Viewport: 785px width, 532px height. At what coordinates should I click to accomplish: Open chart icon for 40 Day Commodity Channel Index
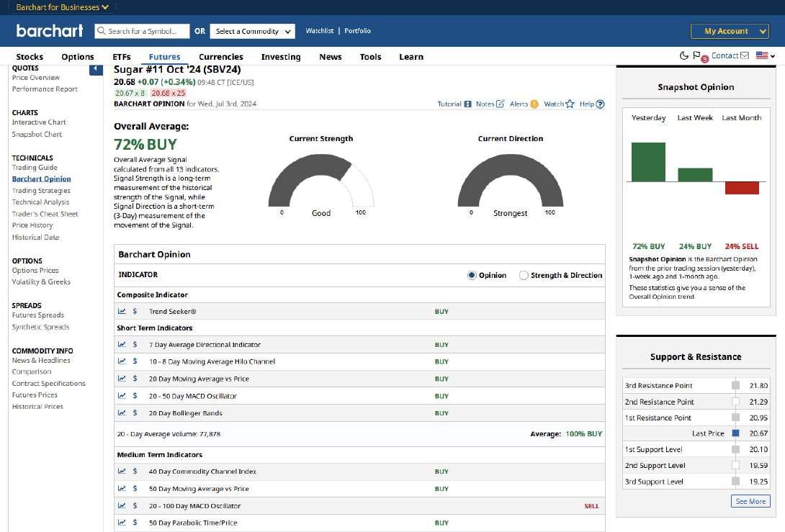tap(122, 471)
